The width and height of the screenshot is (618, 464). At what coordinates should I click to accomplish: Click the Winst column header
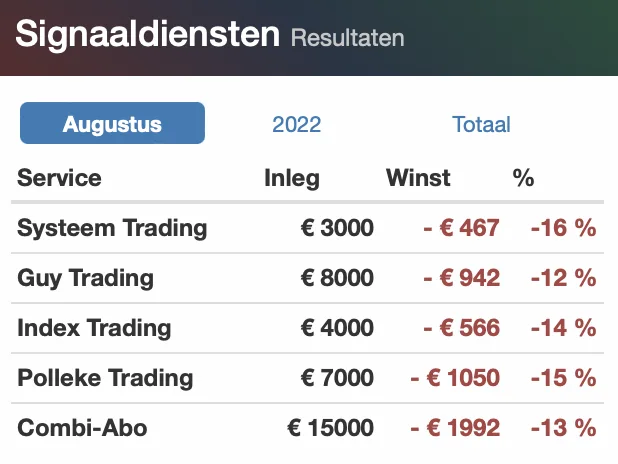click(x=418, y=178)
